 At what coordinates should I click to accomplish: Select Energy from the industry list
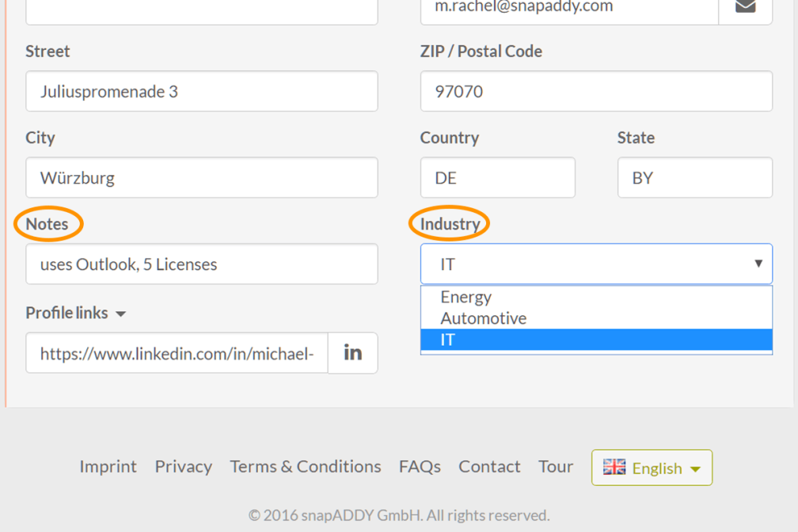click(466, 297)
